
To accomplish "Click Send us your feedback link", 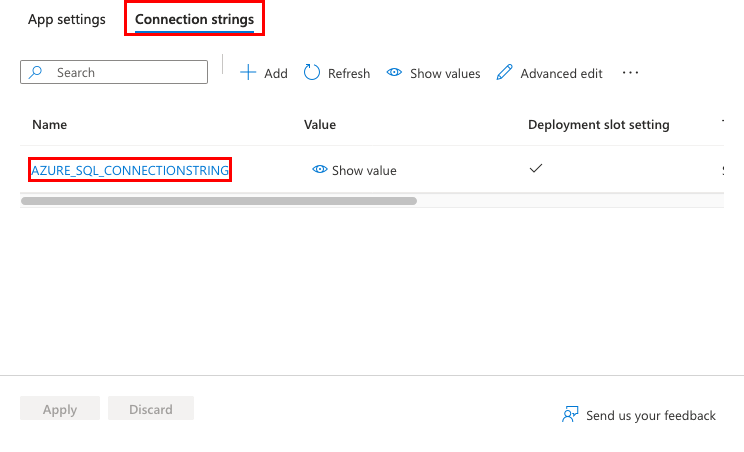I will click(651, 415).
